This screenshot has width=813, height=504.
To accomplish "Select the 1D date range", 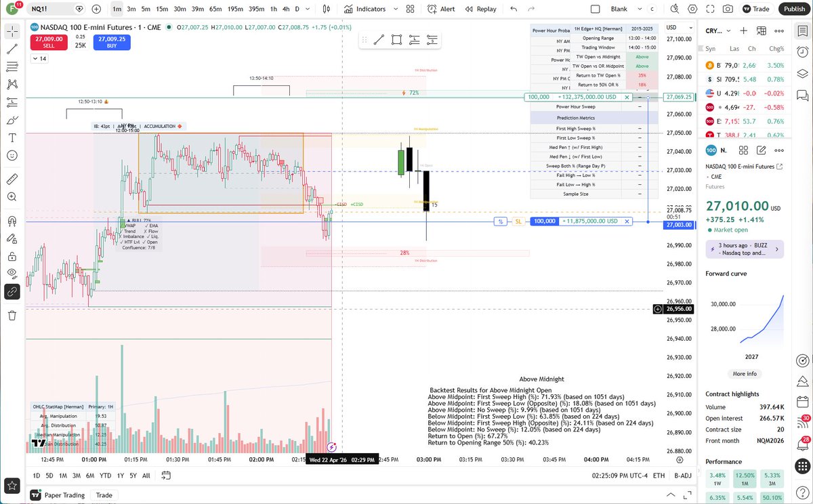I will (x=37, y=476).
